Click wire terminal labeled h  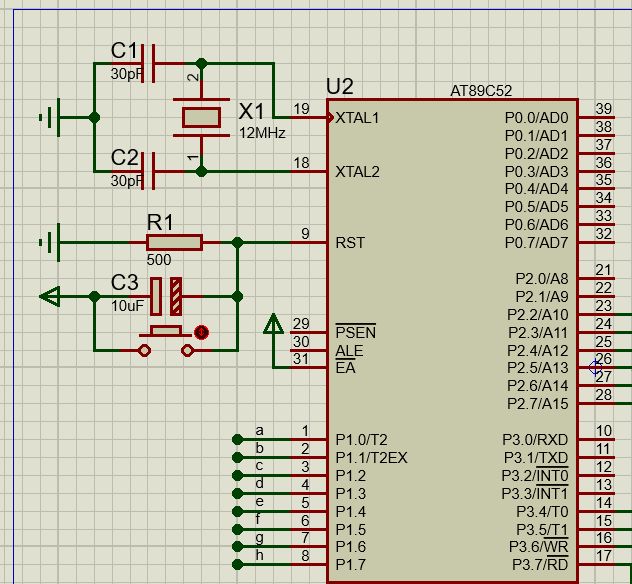pyautogui.click(x=238, y=564)
